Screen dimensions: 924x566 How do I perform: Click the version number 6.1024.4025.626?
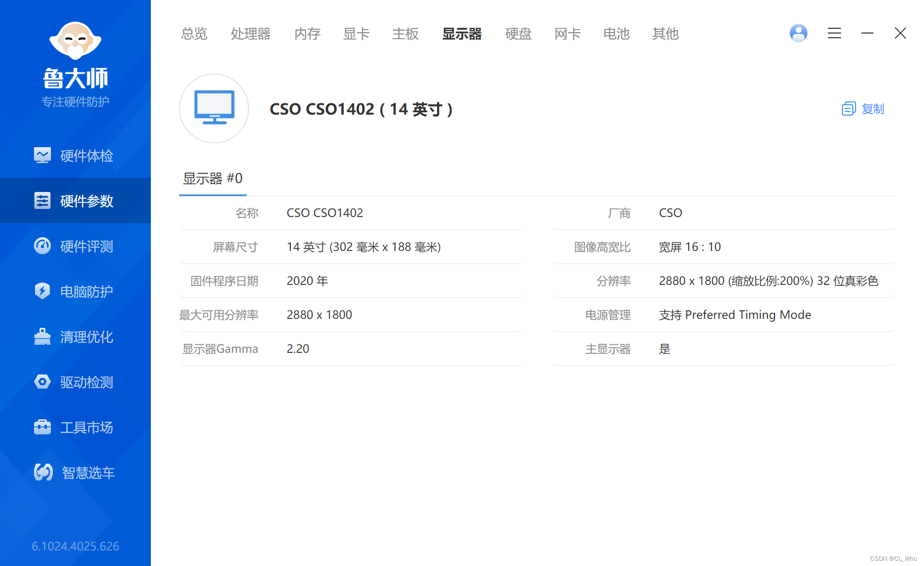[x=75, y=546]
